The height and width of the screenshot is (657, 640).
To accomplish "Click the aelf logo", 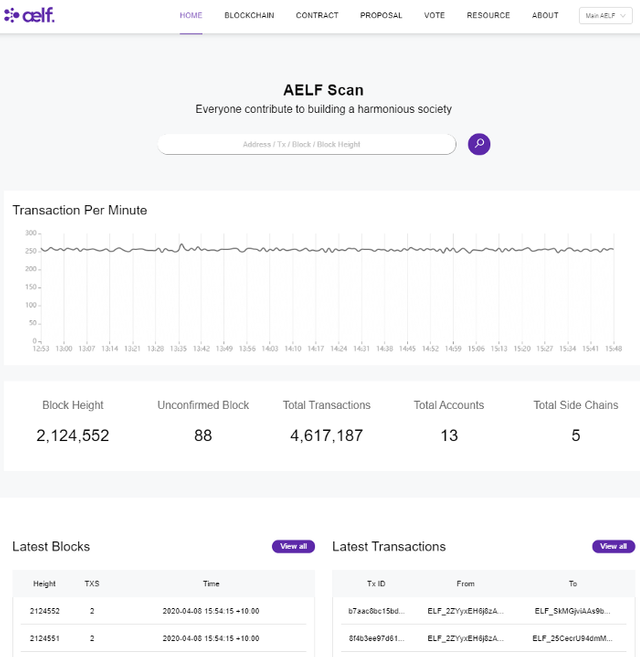I will pos(29,15).
